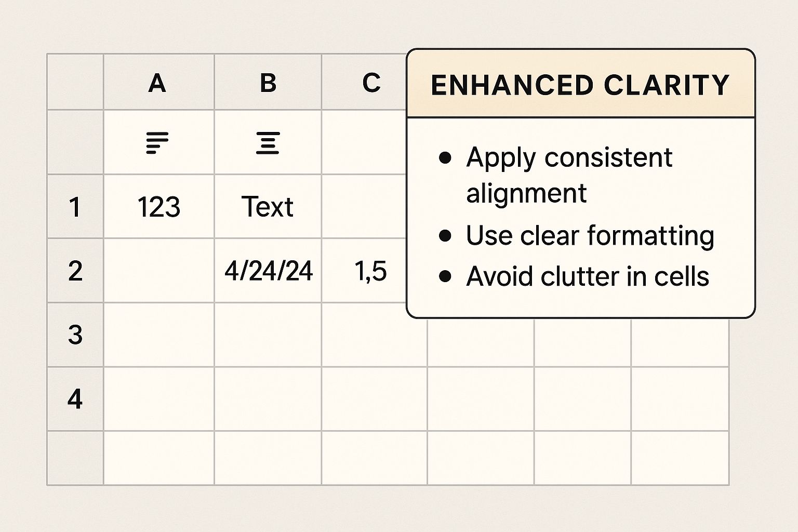Select the cell with date 4/24/24
Image resolution: width=798 pixels, height=532 pixels.
(268, 271)
